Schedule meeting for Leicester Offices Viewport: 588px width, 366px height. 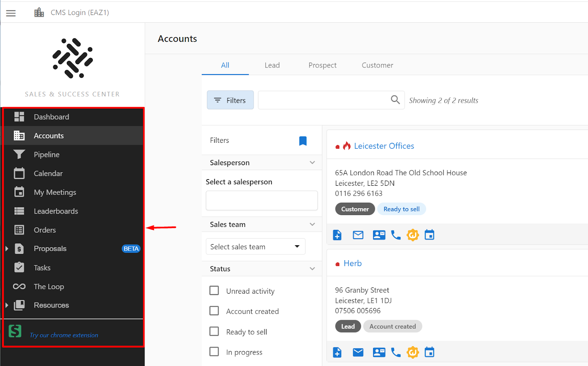click(x=429, y=235)
